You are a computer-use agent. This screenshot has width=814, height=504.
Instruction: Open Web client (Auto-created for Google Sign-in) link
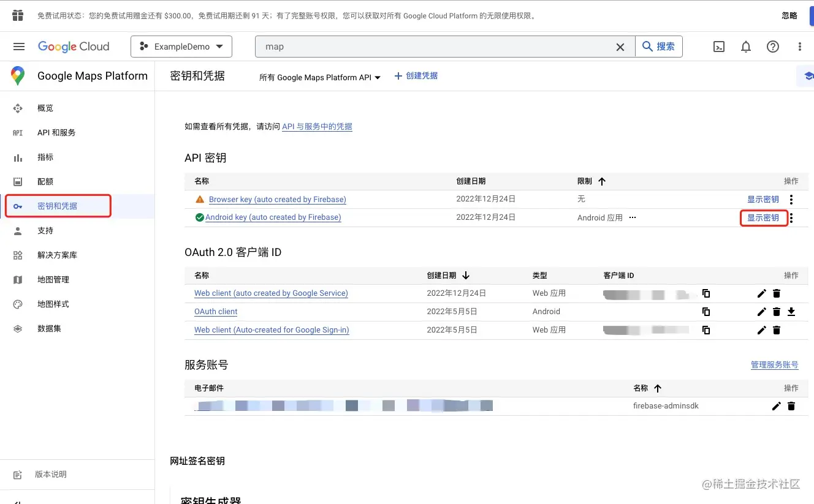coord(272,330)
